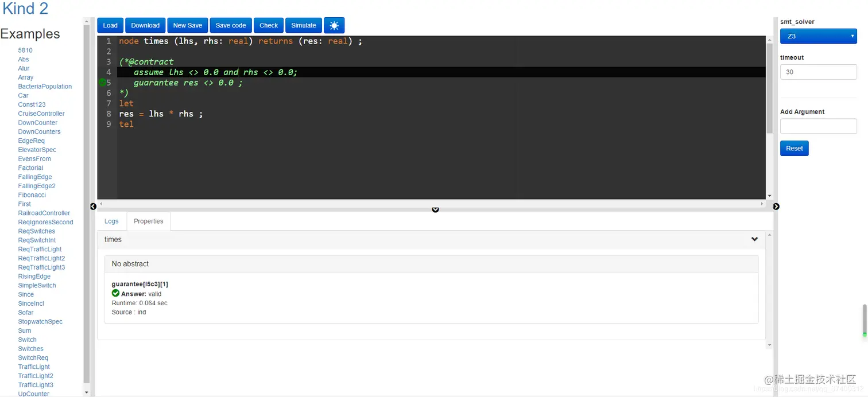Screen dimensions: 868x397
Task: Open the SinceIncl example
Action: coord(31,303)
